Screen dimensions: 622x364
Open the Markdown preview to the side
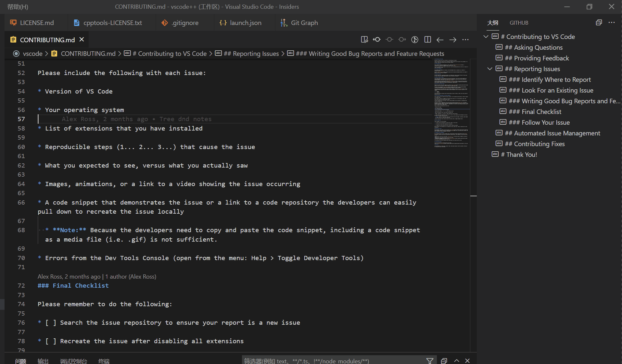(364, 40)
